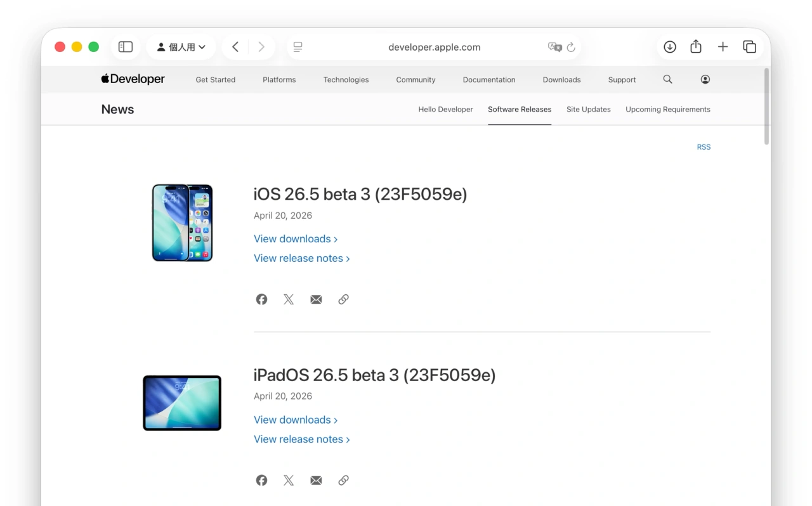This screenshot has width=812, height=506.
Task: Copy link icon under iPadOS beta post
Action: (343, 480)
